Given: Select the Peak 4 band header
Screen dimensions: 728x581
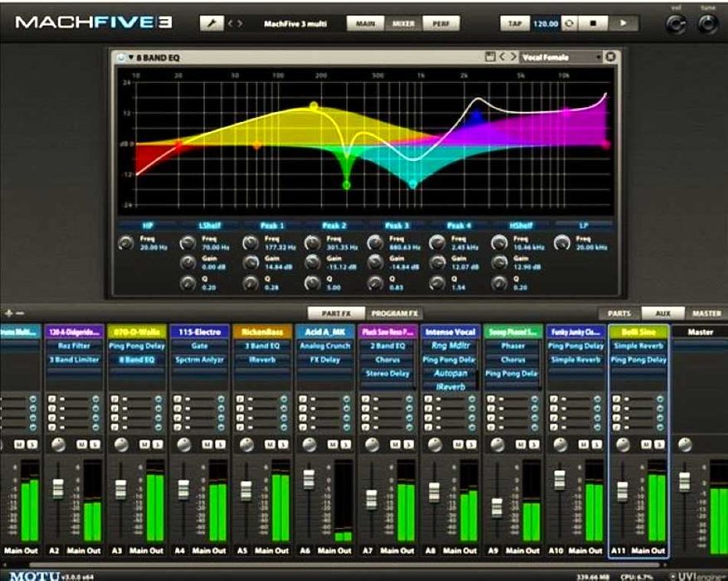Looking at the screenshot, I should pos(459,226).
